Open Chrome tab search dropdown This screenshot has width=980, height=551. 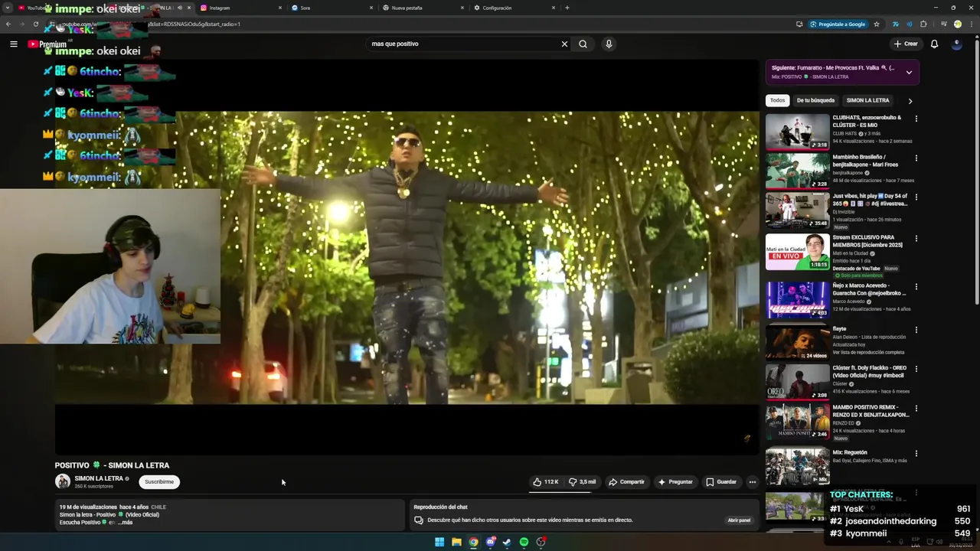[8, 8]
